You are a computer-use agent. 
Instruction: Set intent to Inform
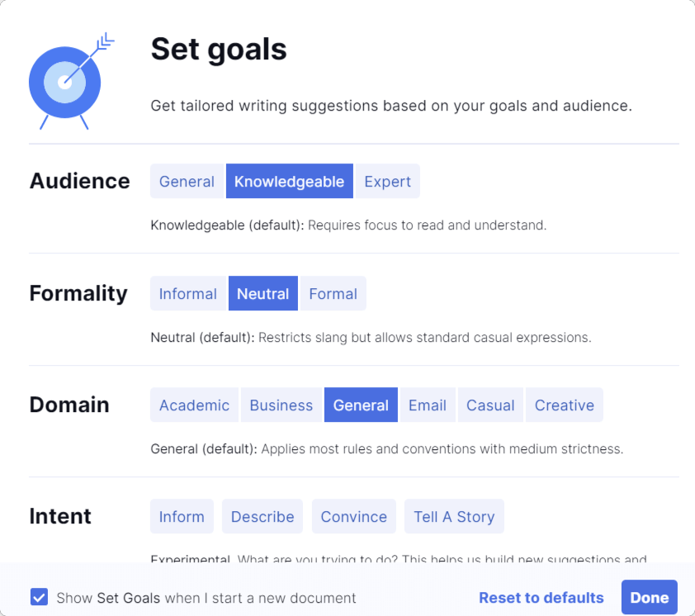[x=182, y=516]
